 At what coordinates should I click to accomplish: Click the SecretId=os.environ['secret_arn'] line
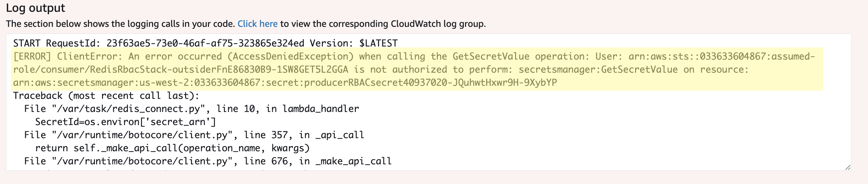125,122
